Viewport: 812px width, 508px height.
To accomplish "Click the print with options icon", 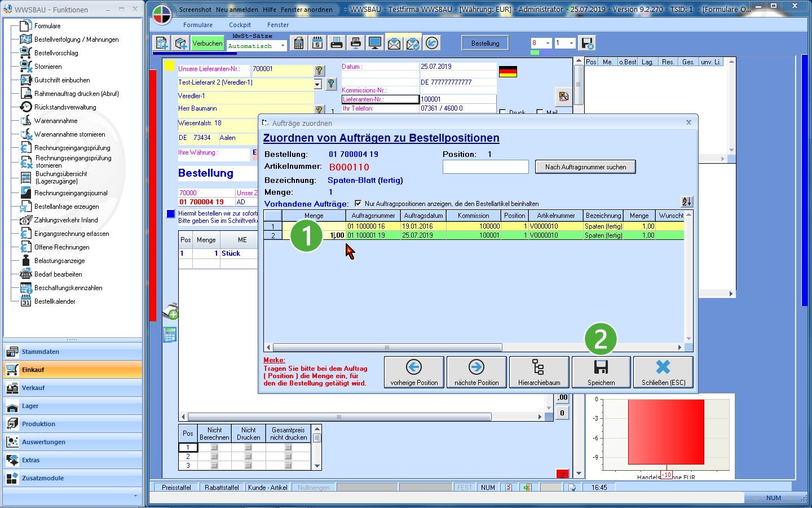I will (356, 43).
